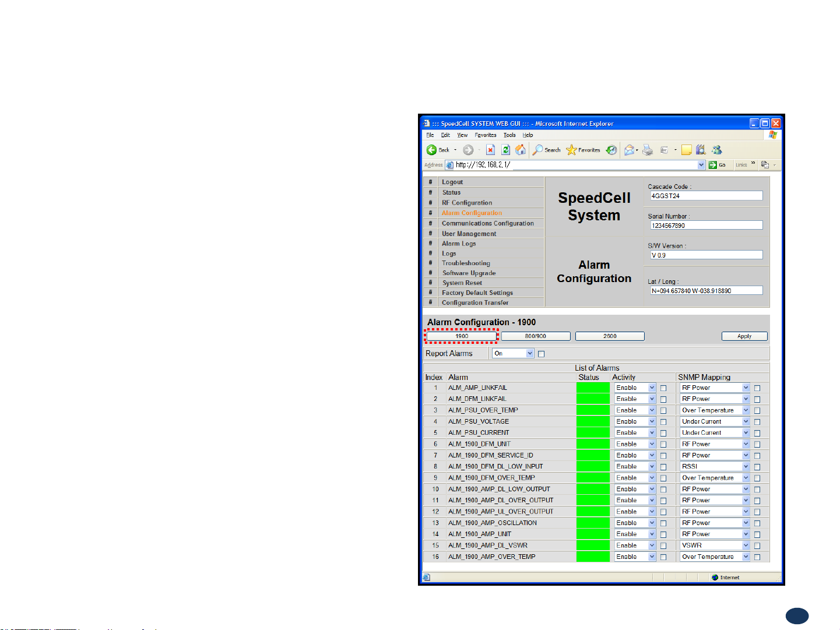
Task: Click the yellow Discuss note icon
Action: pyautogui.click(x=687, y=150)
